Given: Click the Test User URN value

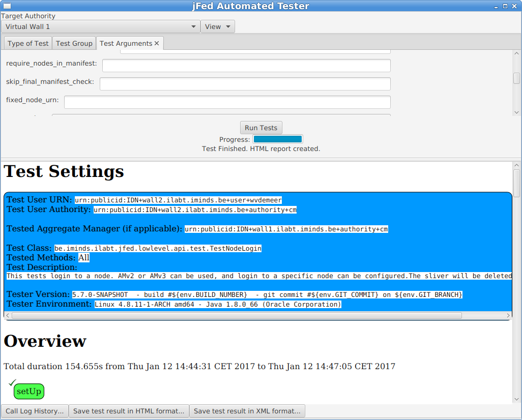Looking at the screenshot, I should point(178,200).
